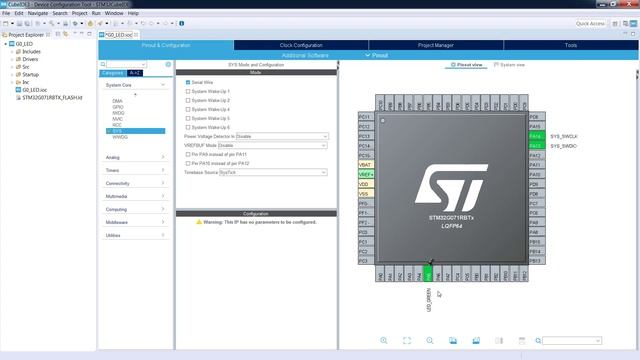The height and width of the screenshot is (360, 640).
Task: Expand the Multimedia category
Action: click(x=135, y=196)
